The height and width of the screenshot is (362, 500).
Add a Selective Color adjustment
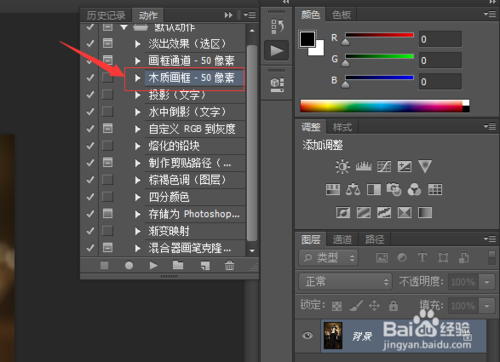(x=404, y=212)
